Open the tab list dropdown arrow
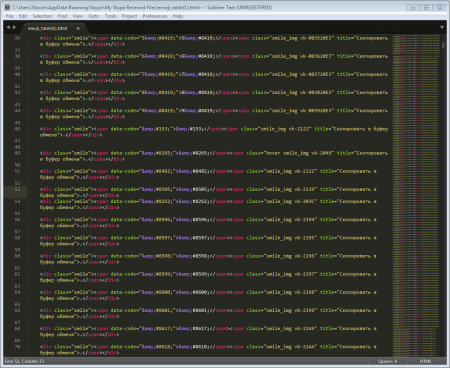450x368 pixels. pyautogui.click(x=442, y=27)
